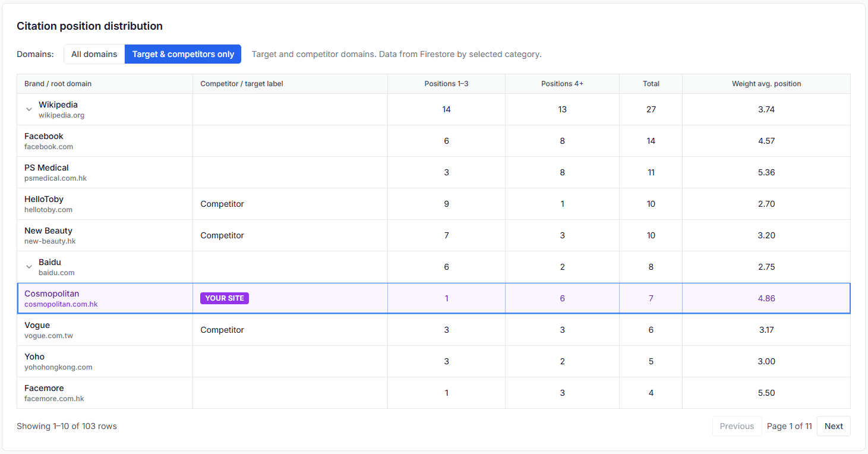Viewport: 868px width, 454px height.
Task: Switch to All domains filter
Action: coord(94,54)
